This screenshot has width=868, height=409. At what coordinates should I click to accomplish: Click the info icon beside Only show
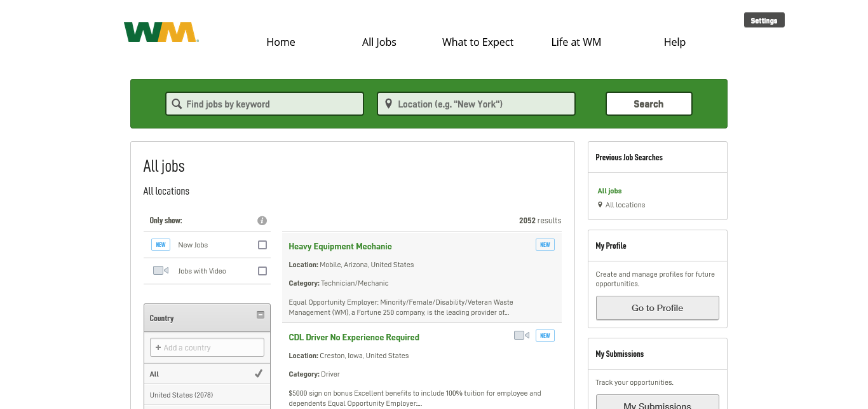[262, 221]
